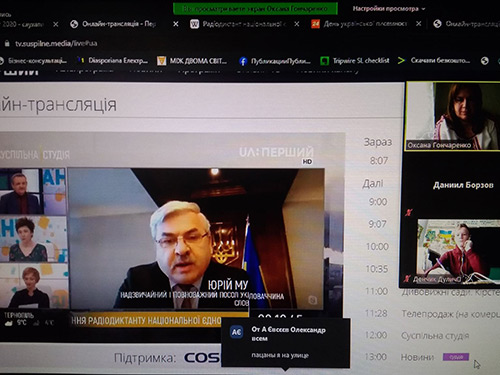Switch to День української писемності tab
Image resolution: width=500 pixels, height=375 pixels.
point(359,24)
